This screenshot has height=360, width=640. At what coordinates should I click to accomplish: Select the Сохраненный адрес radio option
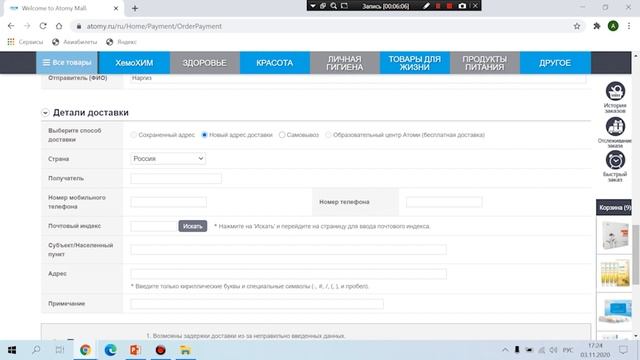tap(133, 135)
